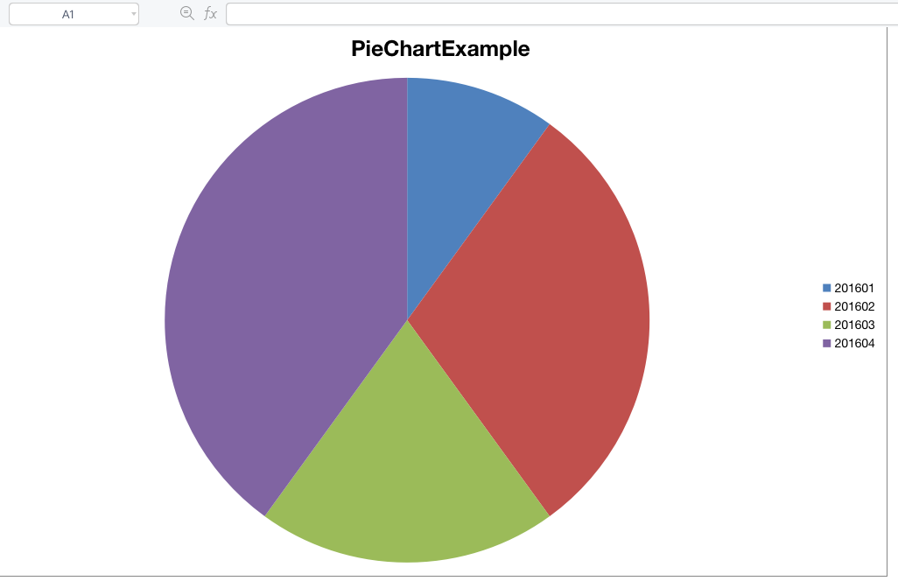Click the purple 201604 legend swatch
Screen dimensions: 898x588
[826, 343]
